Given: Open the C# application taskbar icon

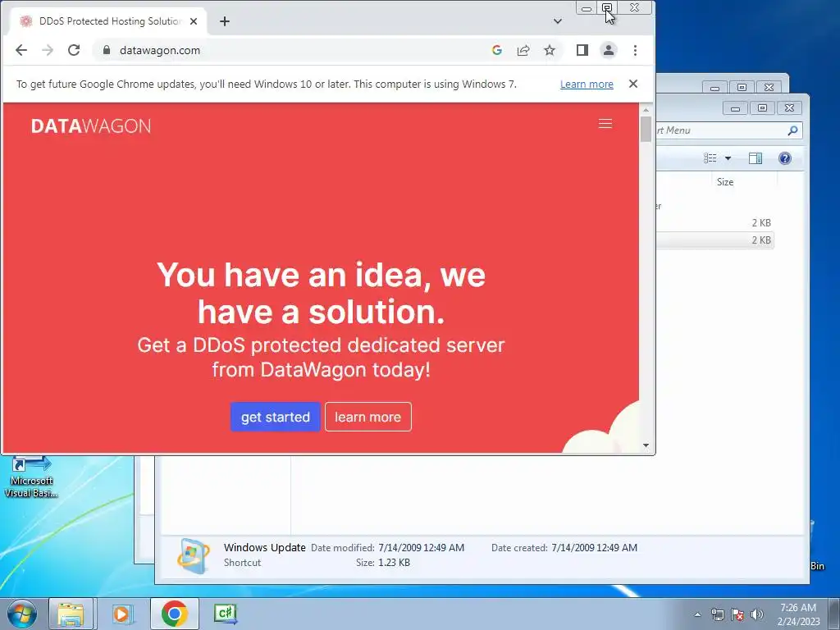Looking at the screenshot, I should 225,614.
